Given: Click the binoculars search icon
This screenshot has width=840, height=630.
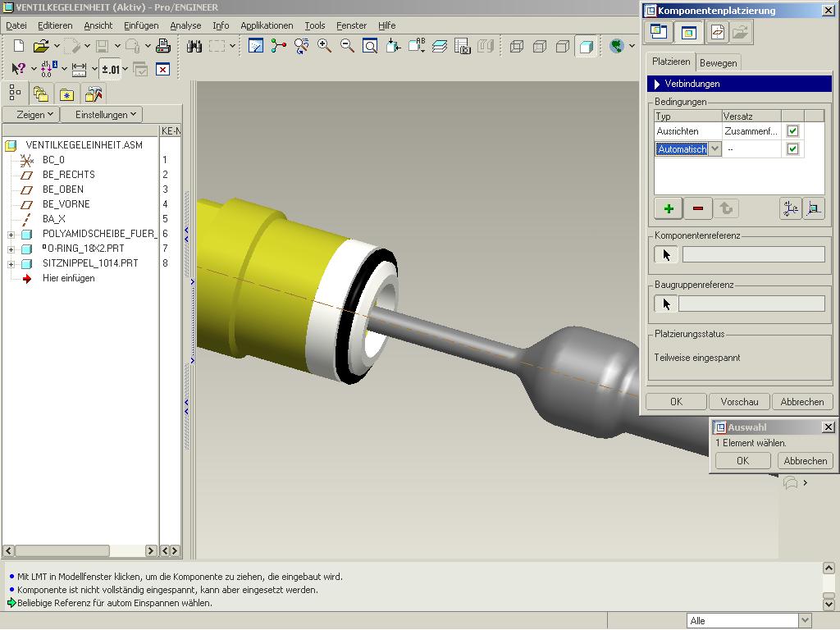Looking at the screenshot, I should pyautogui.click(x=194, y=46).
